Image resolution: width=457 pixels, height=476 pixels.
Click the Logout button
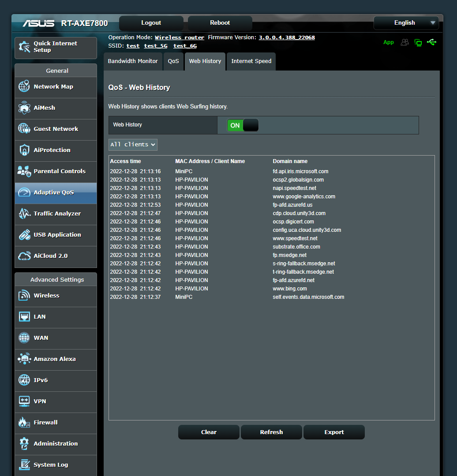(x=151, y=23)
